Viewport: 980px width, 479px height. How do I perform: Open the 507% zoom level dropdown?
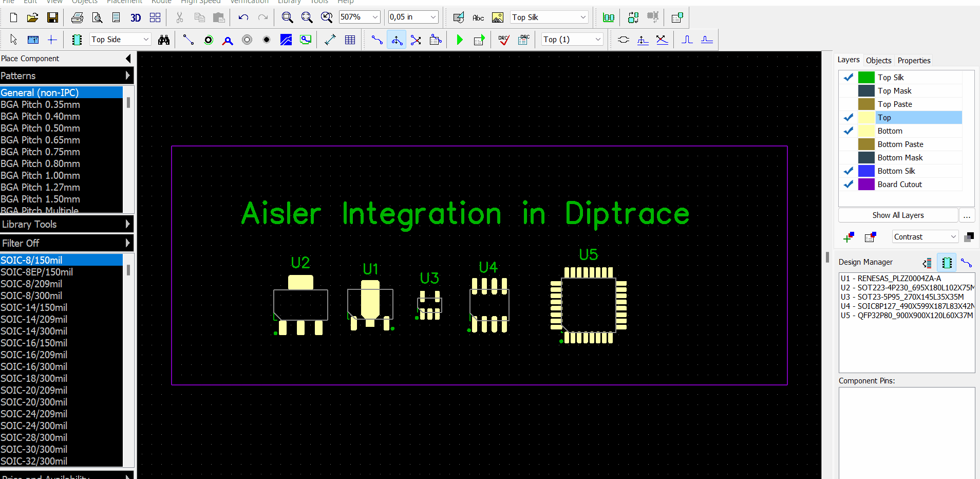click(375, 17)
